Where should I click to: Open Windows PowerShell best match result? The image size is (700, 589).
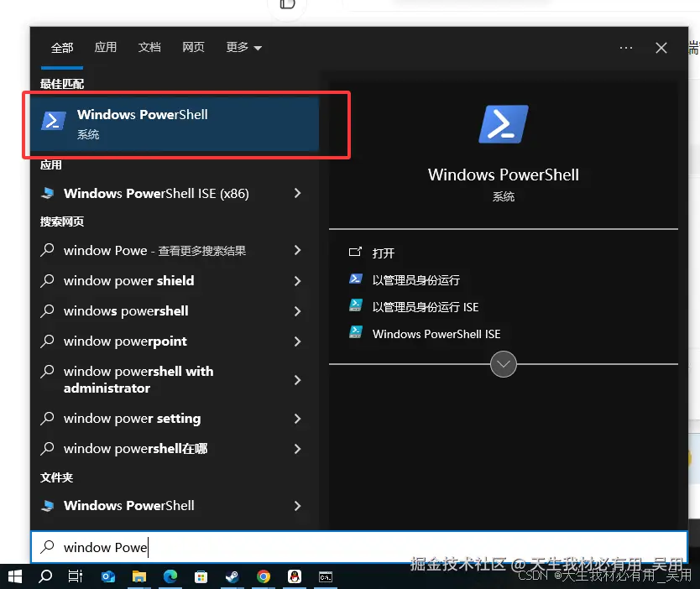pyautogui.click(x=175, y=124)
